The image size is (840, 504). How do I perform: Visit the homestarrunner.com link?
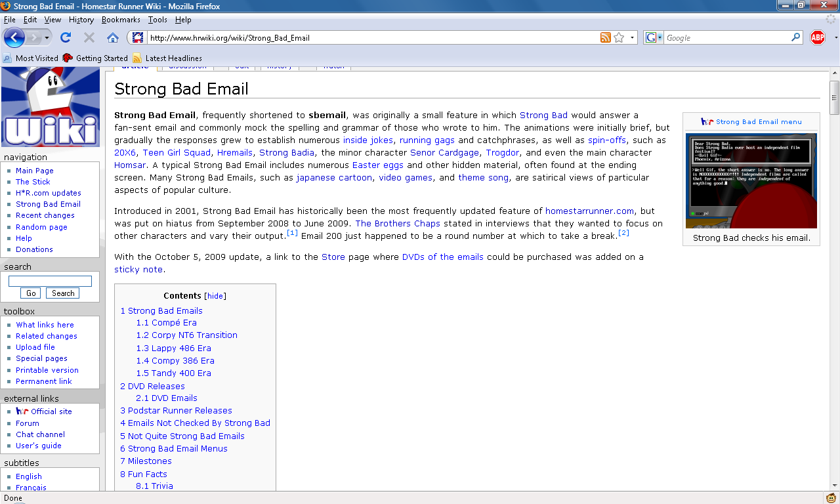(589, 211)
